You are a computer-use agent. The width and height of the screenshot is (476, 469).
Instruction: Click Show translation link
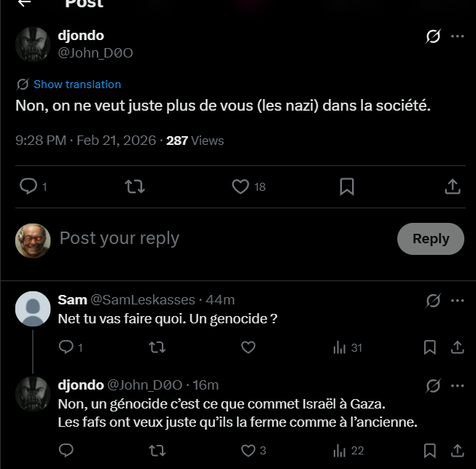(77, 84)
